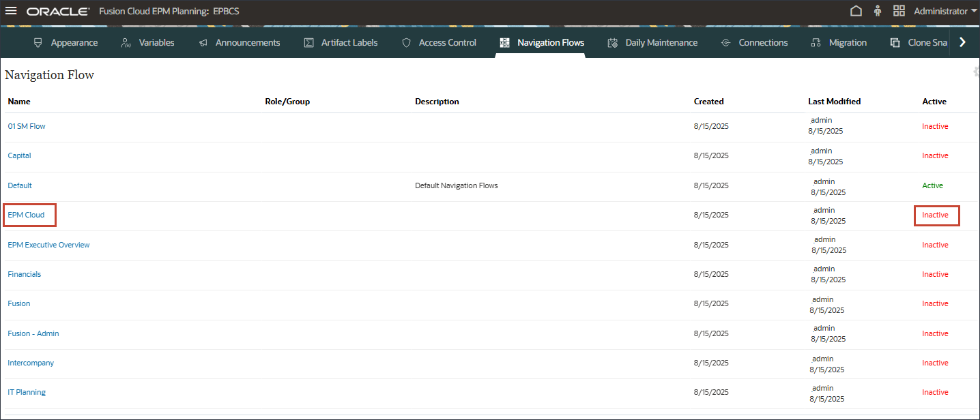
Task: Open the 01 SM Flow navigation flow
Action: tap(27, 126)
